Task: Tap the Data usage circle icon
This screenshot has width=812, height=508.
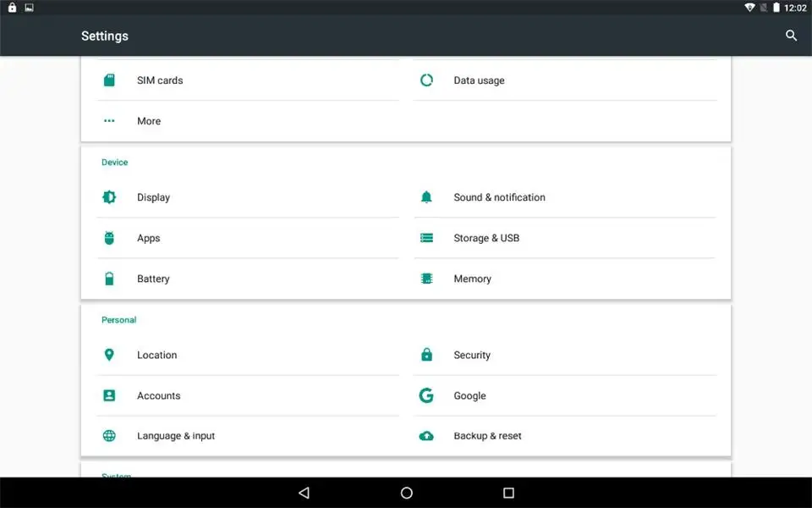Action: [x=426, y=80]
